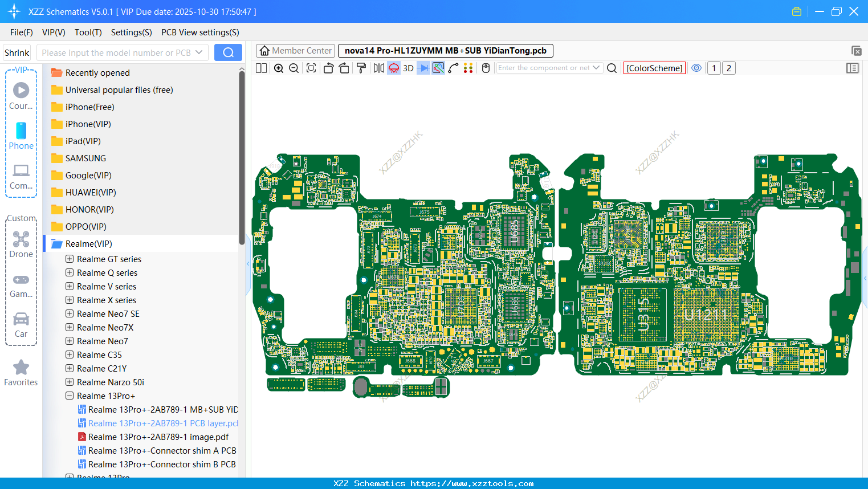Toggle the net routing display icon
This screenshot has width=868, height=489.
pos(438,68)
